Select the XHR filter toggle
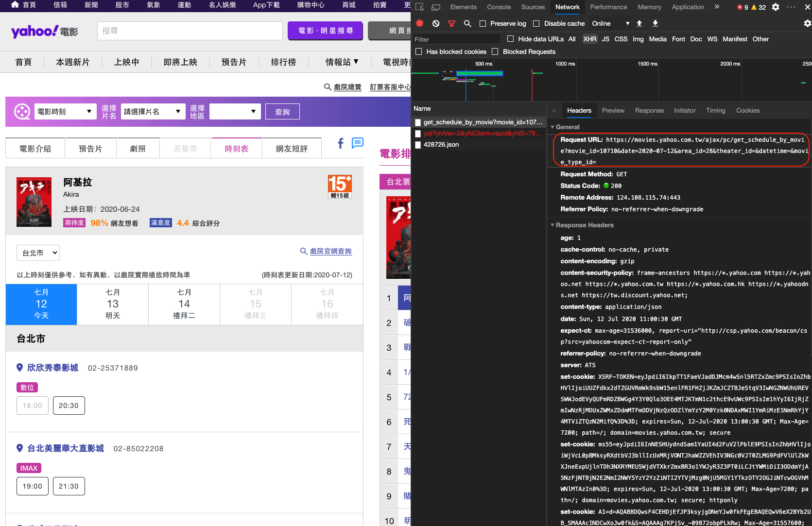The width and height of the screenshot is (812, 526). click(x=589, y=39)
